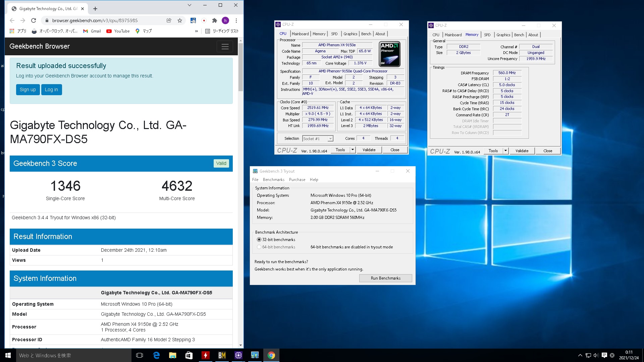Click Close button in left CPU-Z
This screenshot has height=362, width=644.
395,150
